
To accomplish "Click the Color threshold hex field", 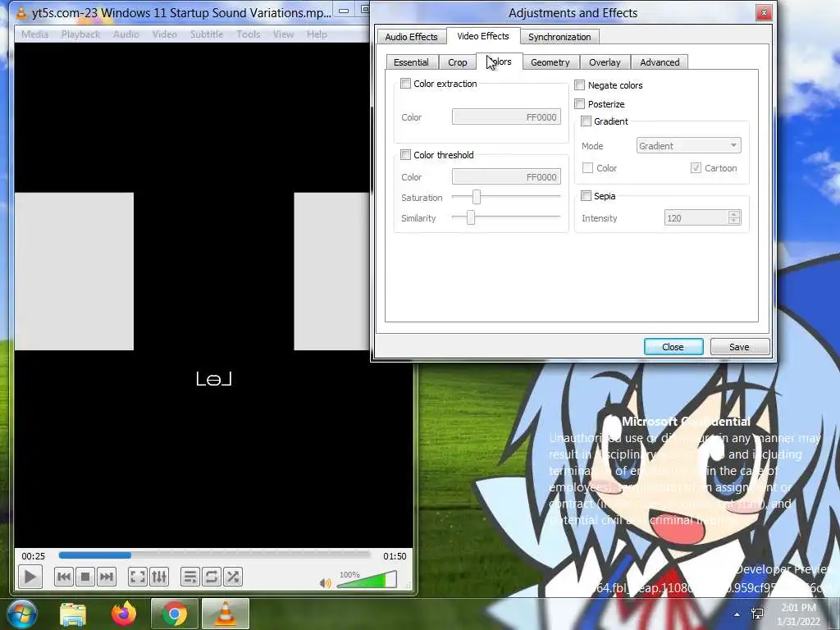I will click(506, 177).
